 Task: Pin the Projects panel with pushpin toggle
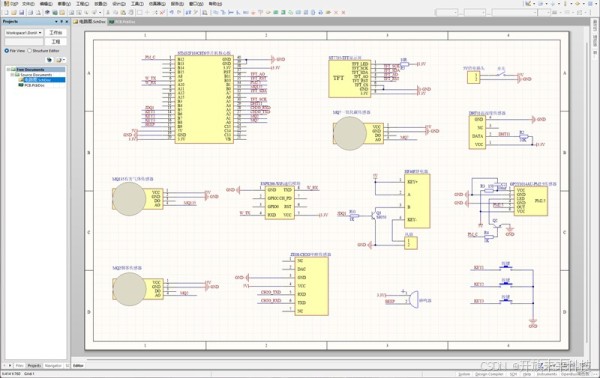62,22
